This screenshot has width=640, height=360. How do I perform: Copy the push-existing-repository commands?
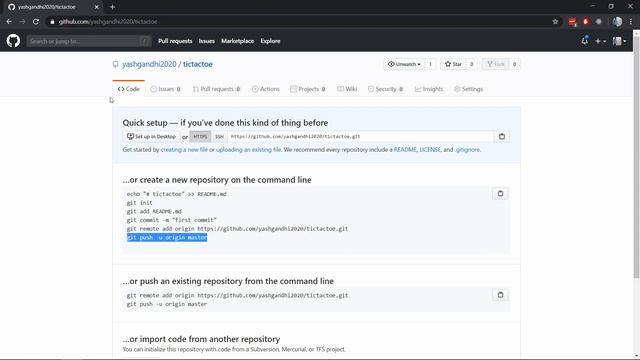[x=500, y=295]
